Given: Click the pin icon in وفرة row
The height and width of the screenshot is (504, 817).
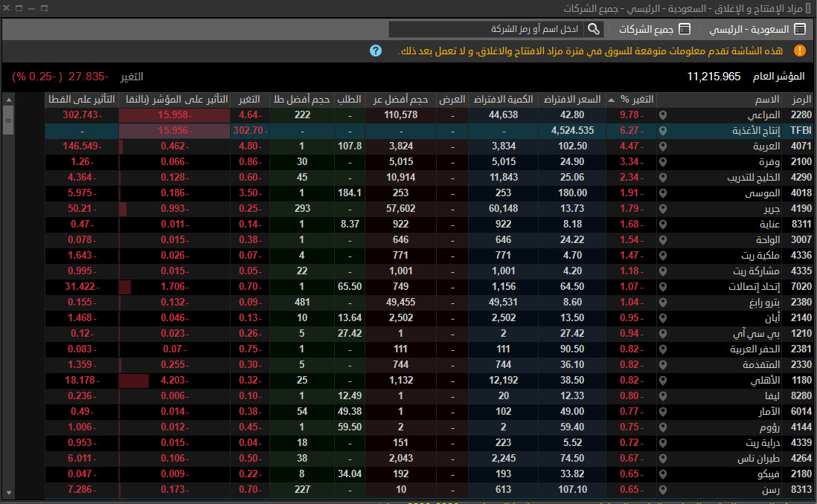Looking at the screenshot, I should coord(663,162).
